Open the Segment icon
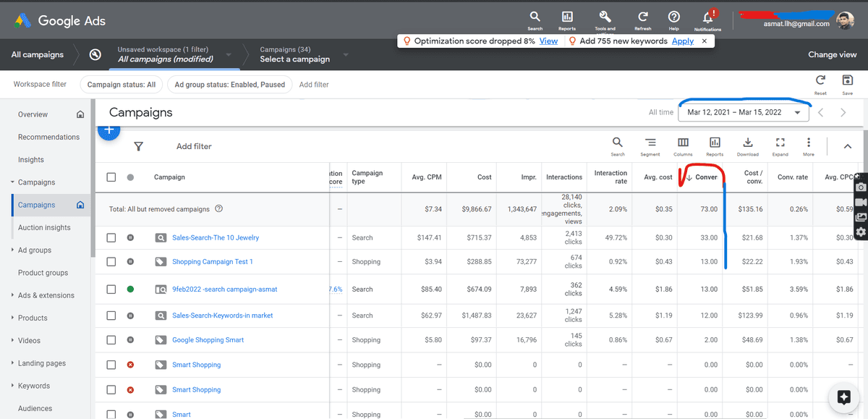Screen dimensions: 868x419 tap(650, 143)
